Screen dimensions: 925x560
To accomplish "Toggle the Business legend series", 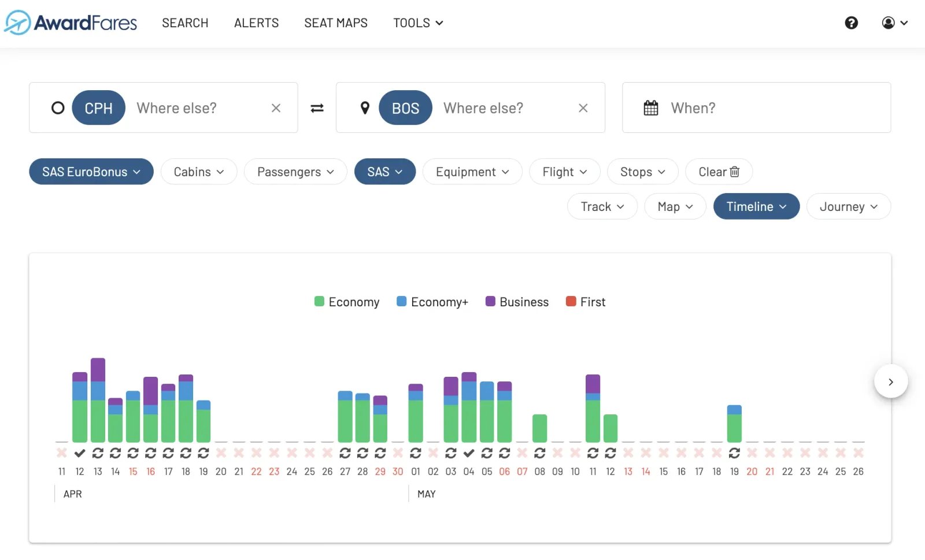I will coord(517,302).
